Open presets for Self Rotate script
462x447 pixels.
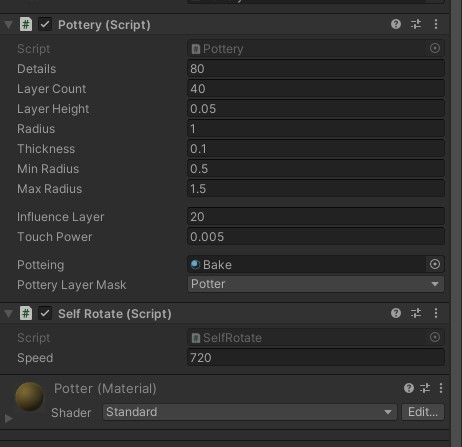point(416,313)
